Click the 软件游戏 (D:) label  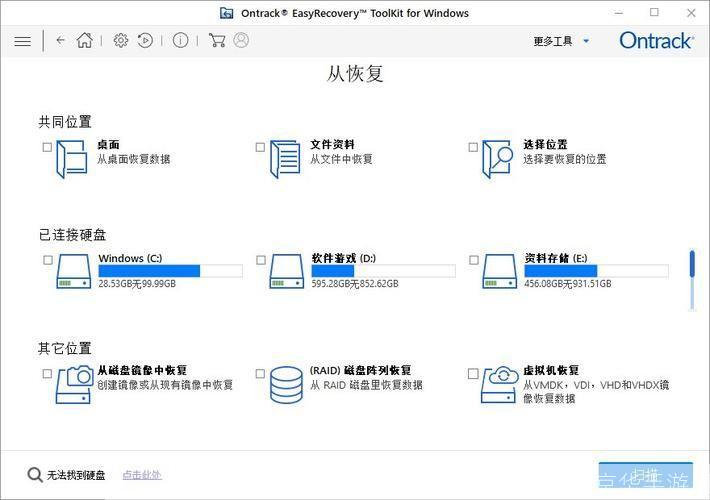tap(344, 258)
